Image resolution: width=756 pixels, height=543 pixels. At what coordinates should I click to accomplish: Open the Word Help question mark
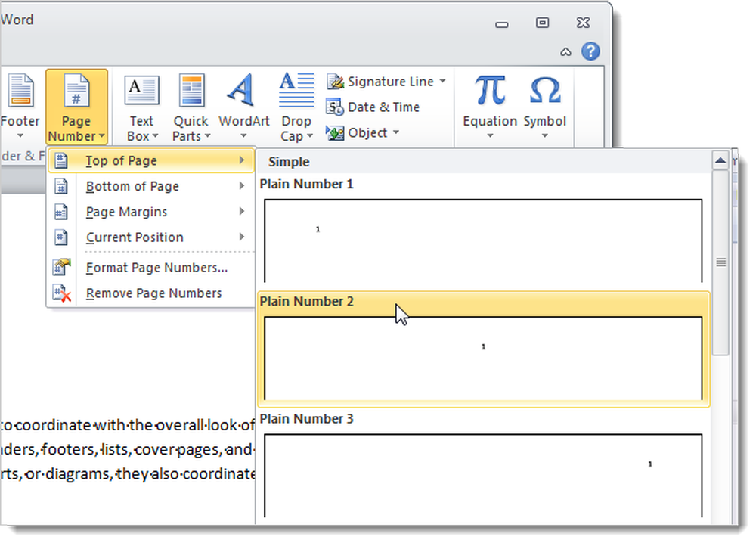tap(590, 51)
